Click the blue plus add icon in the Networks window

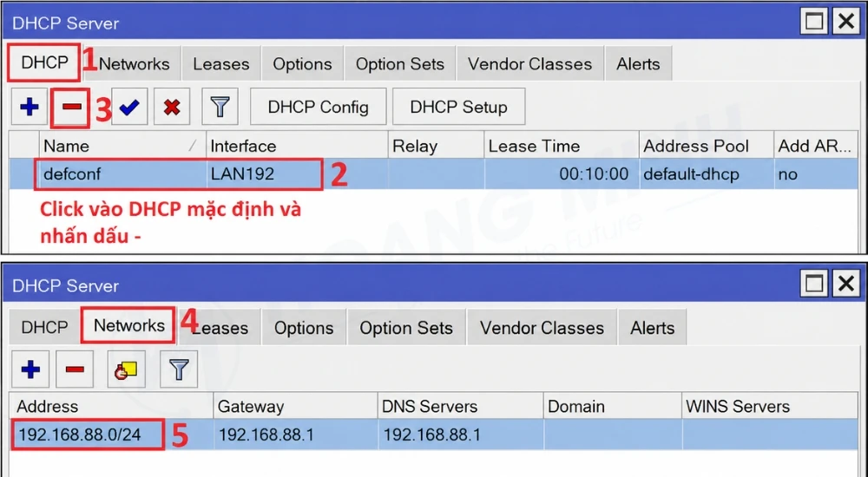30,369
